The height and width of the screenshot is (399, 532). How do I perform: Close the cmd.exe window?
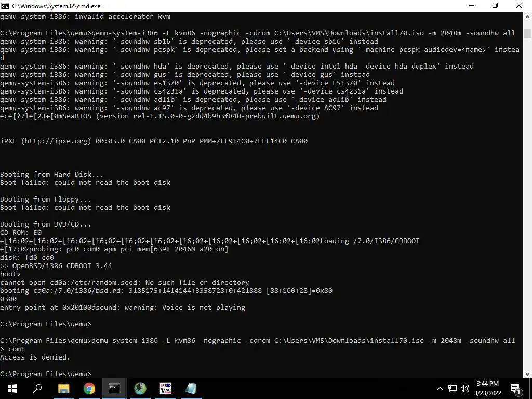click(519, 6)
